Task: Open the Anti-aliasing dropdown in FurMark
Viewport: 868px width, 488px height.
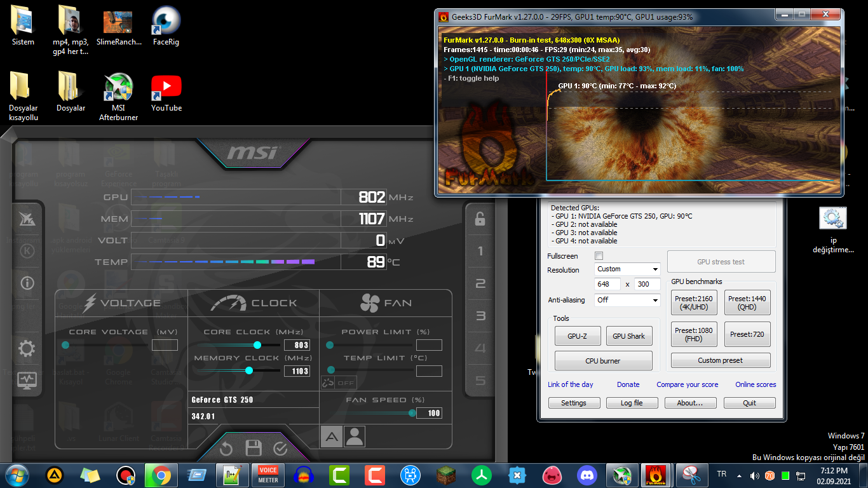Action: [x=628, y=300]
